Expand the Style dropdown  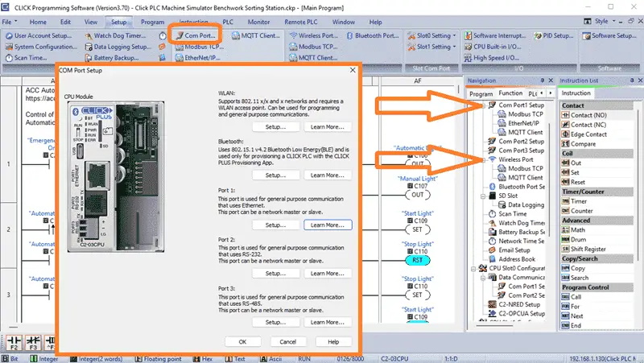[x=614, y=22]
